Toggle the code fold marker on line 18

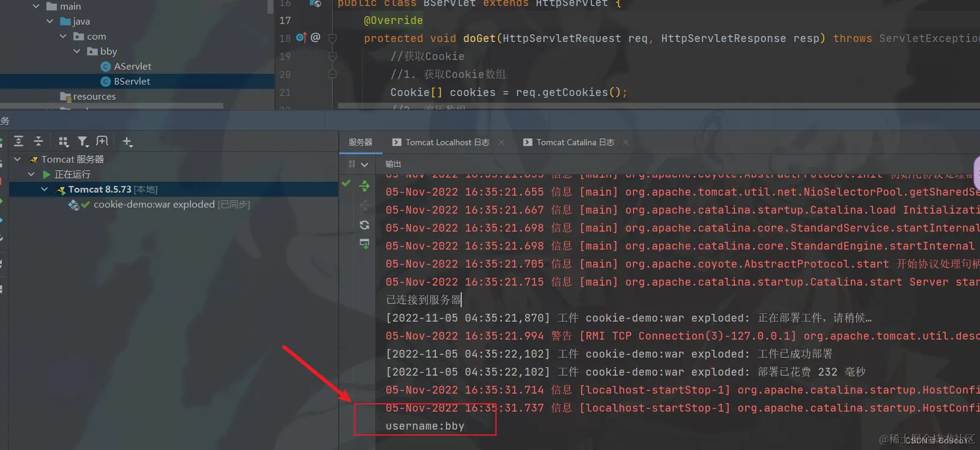click(x=333, y=38)
